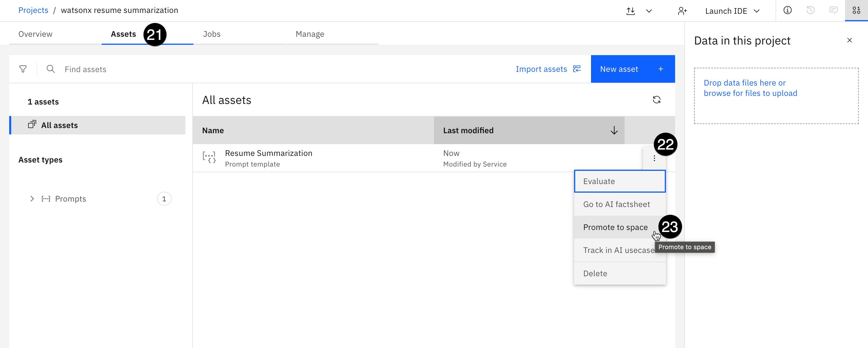
Task: Click the add collaborator icon
Action: coord(682,11)
